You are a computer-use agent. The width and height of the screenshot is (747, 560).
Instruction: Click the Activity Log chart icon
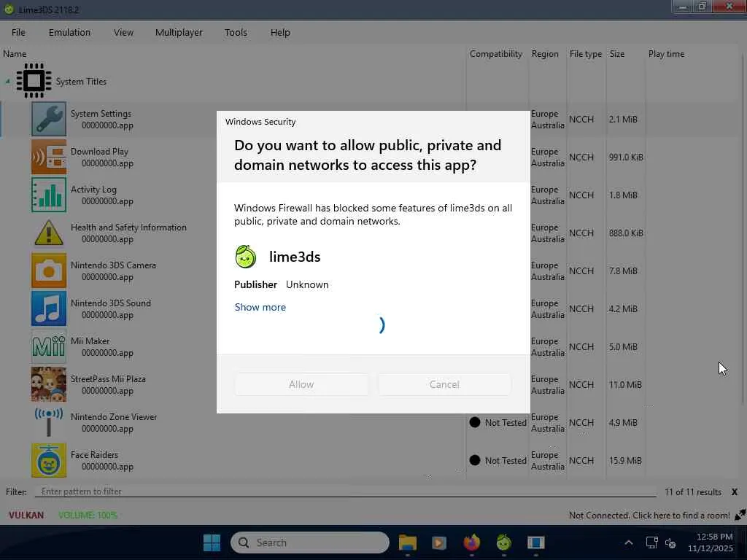[49, 195]
